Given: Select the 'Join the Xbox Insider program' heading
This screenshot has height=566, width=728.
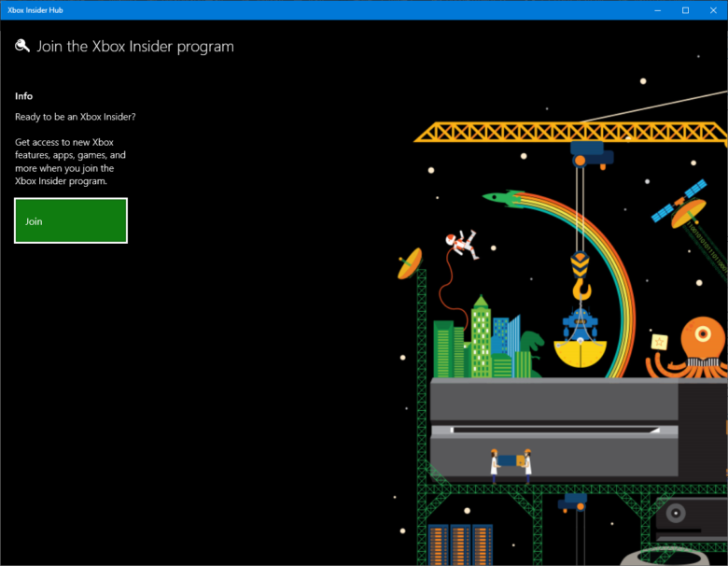Looking at the screenshot, I should pyautogui.click(x=135, y=47).
